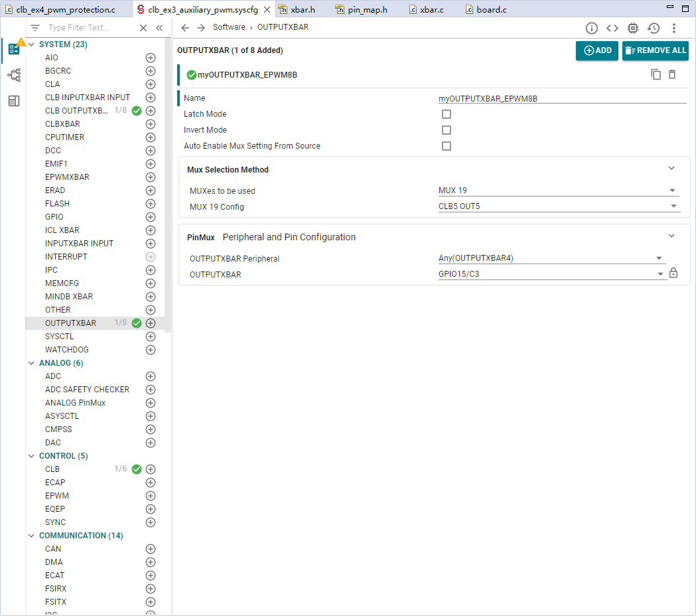Add another CLB instance from sidebar
Image resolution: width=696 pixels, height=616 pixels.
[x=151, y=469]
